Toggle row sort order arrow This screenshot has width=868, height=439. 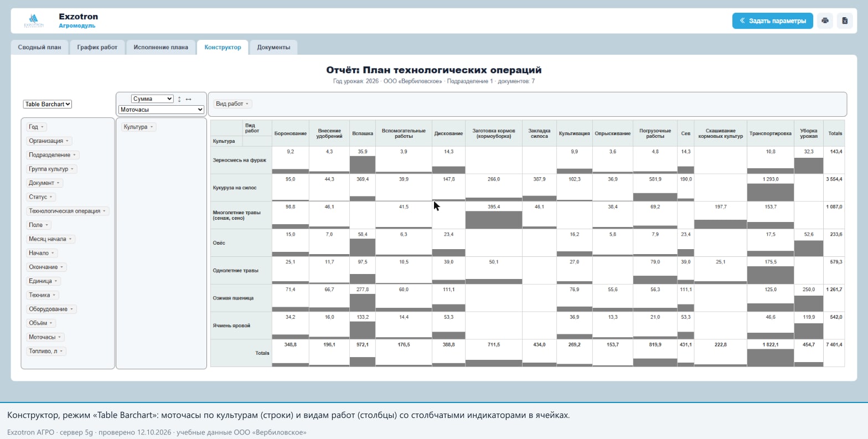[179, 99]
